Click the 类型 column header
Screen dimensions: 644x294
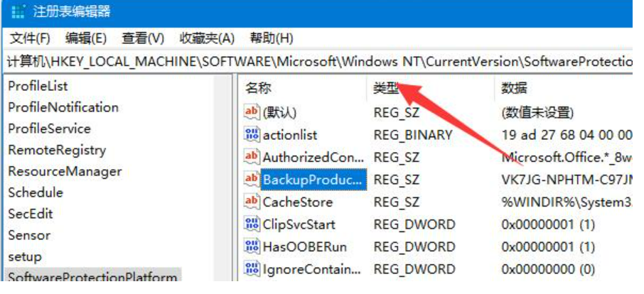(x=387, y=88)
